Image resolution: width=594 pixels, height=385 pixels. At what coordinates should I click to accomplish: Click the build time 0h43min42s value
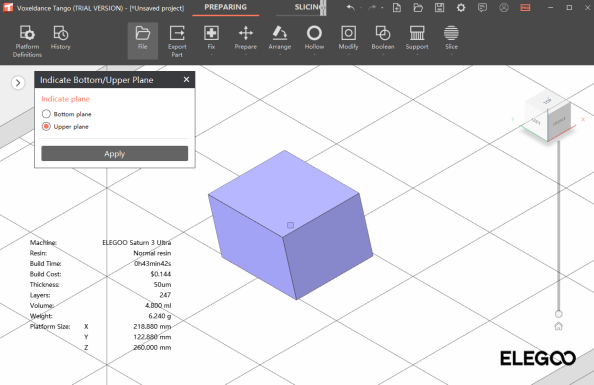pyautogui.click(x=152, y=263)
